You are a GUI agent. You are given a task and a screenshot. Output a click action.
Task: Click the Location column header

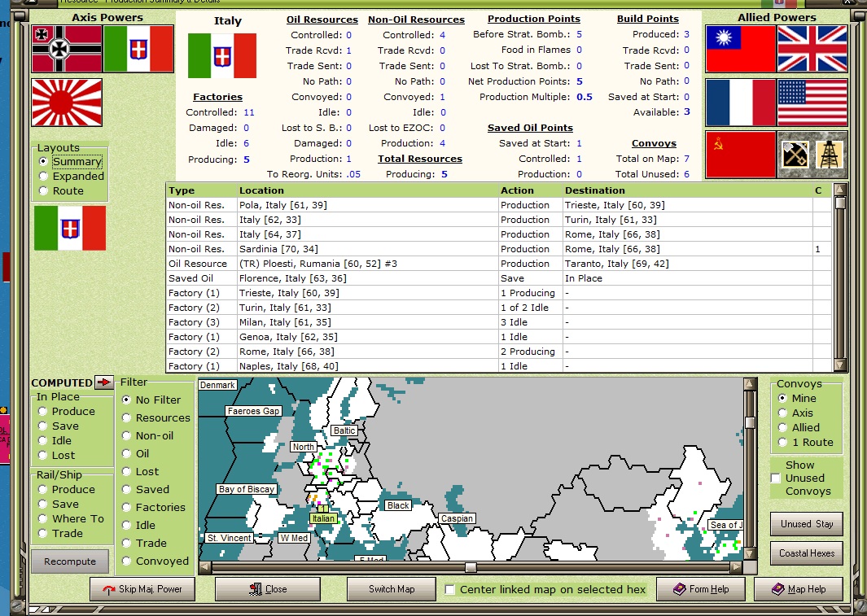point(368,190)
